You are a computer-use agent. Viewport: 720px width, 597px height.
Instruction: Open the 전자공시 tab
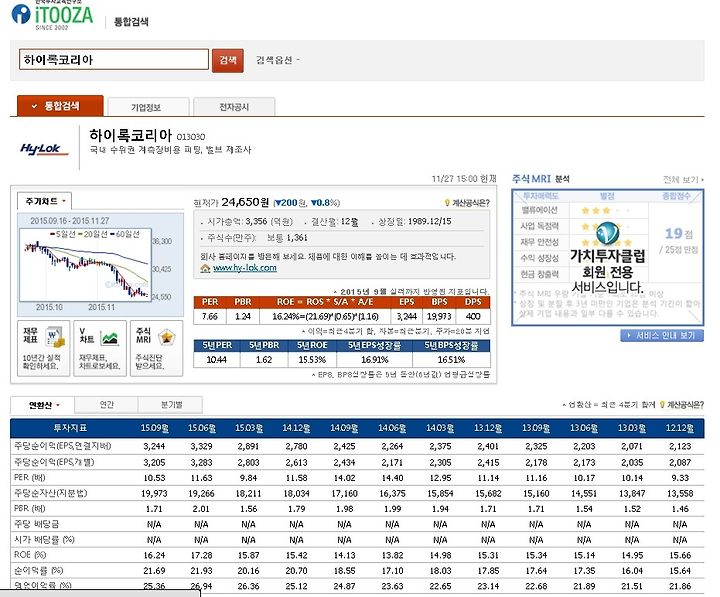(234, 107)
